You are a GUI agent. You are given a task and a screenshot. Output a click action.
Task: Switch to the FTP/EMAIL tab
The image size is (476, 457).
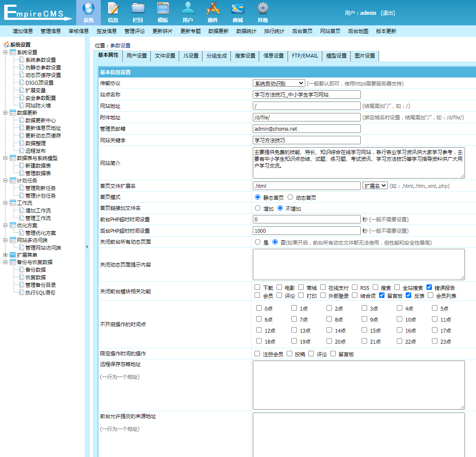[305, 56]
